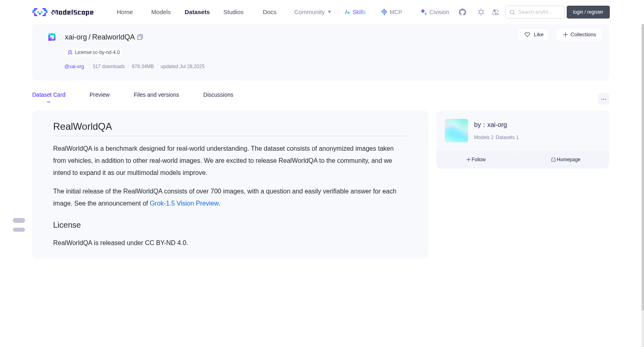
Task: Open the Datasets nav item
Action: tap(197, 12)
